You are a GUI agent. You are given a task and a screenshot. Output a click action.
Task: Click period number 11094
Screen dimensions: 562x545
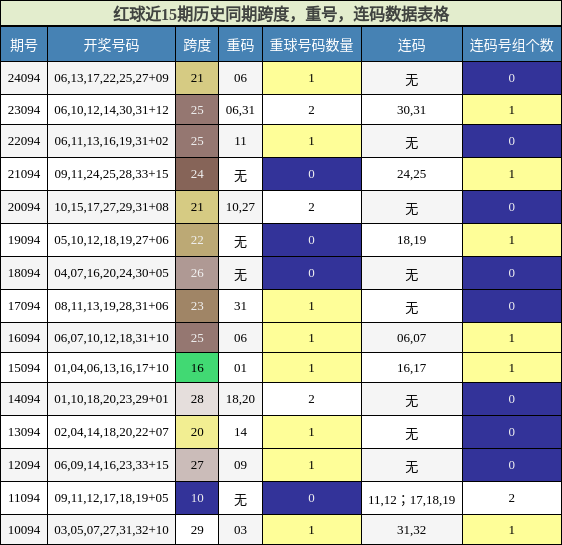pos(24,498)
